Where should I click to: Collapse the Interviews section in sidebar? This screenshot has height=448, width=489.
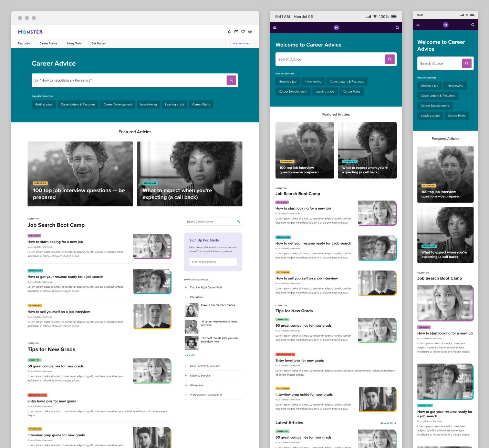tap(186, 297)
